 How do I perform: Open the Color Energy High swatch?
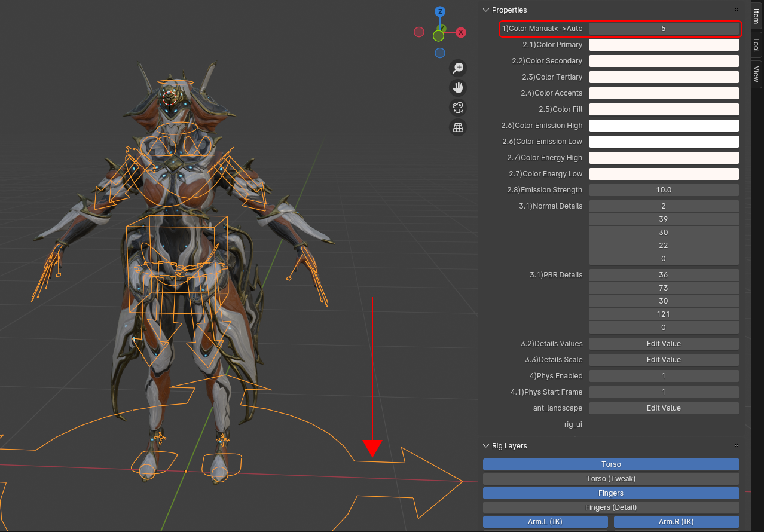point(664,158)
